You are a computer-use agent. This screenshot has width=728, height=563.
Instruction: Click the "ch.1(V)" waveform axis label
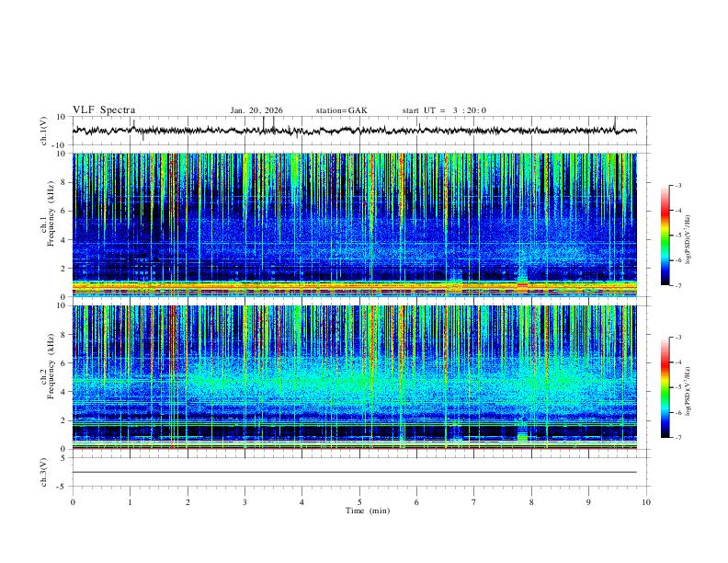tap(44, 131)
